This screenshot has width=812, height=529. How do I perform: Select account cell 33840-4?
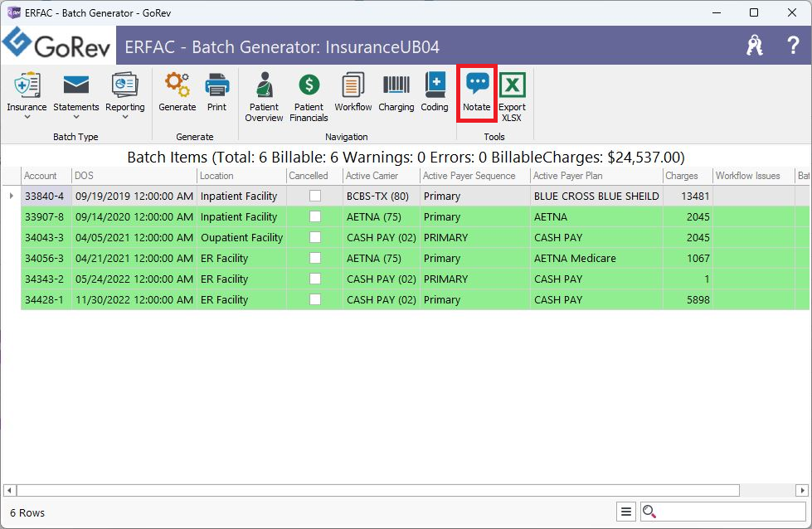click(46, 196)
